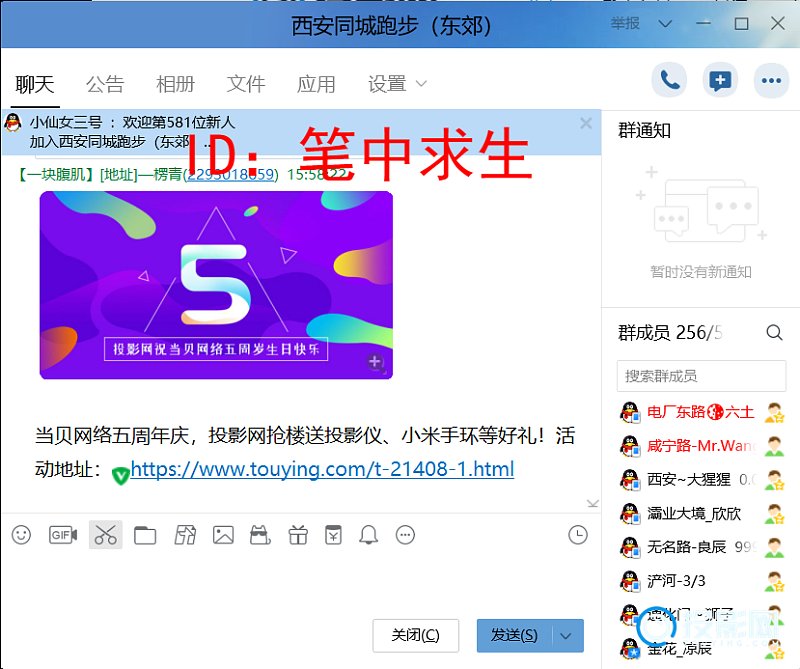The height and width of the screenshot is (669, 800).
Task: Click the bell notification icon
Action: point(368,535)
